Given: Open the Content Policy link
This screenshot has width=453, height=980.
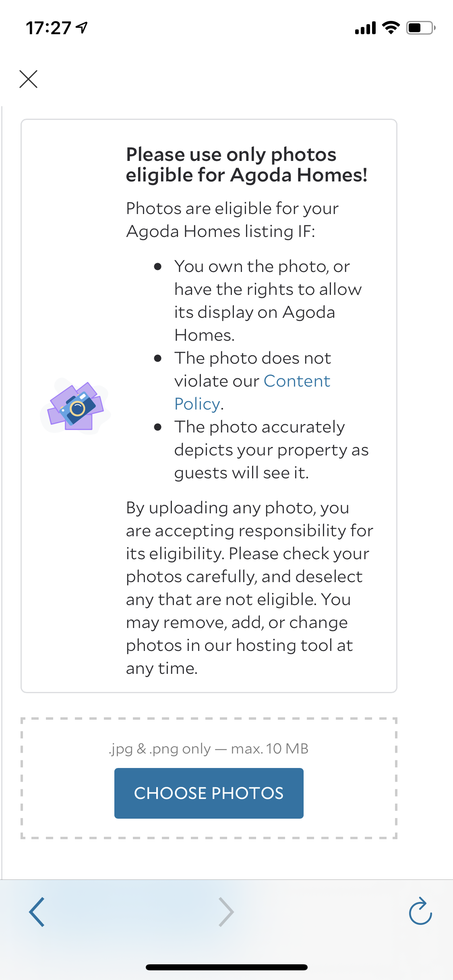Looking at the screenshot, I should coord(297,381).
